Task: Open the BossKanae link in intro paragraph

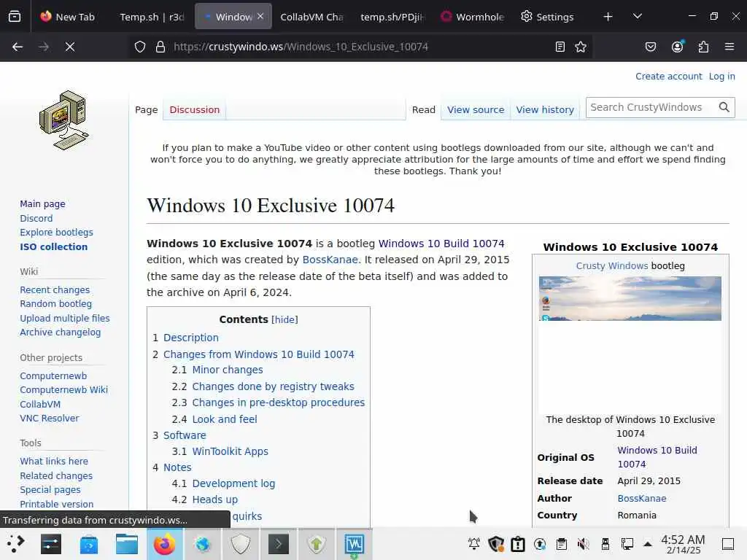Action: coord(330,260)
